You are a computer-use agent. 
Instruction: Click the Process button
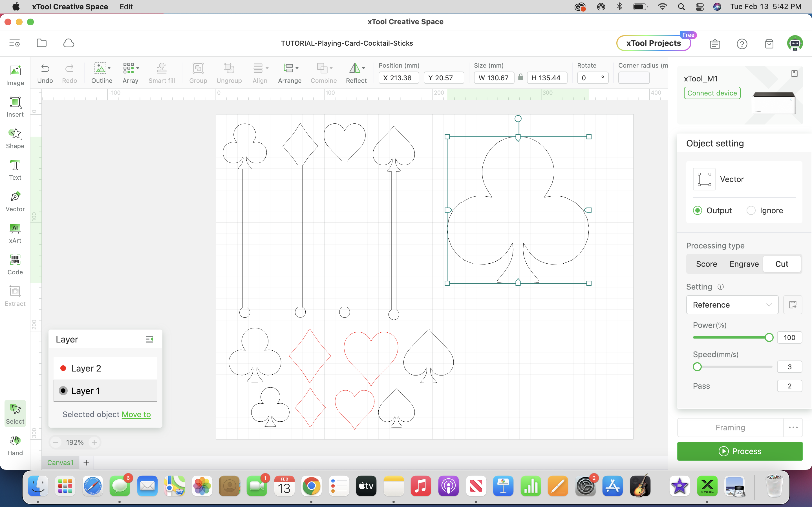click(739, 451)
